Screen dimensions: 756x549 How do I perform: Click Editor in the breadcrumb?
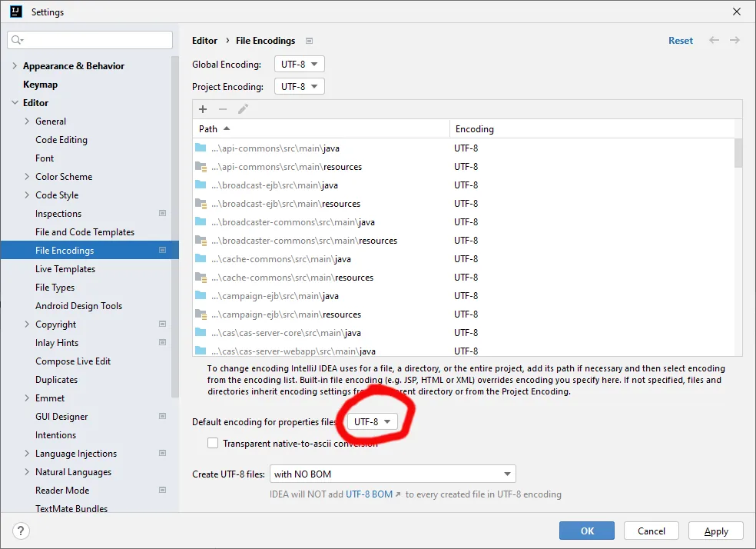click(204, 41)
